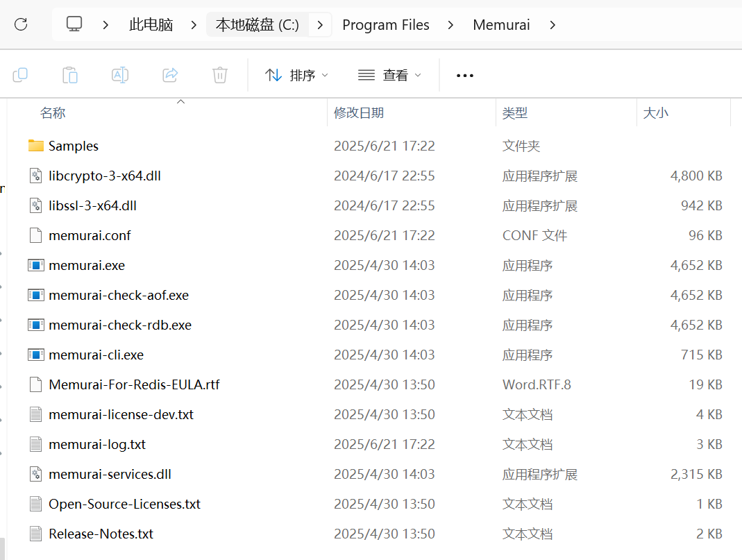The image size is (742, 560).
Task: Expand chevron after 本地磁盘 (C:)
Action: (321, 24)
